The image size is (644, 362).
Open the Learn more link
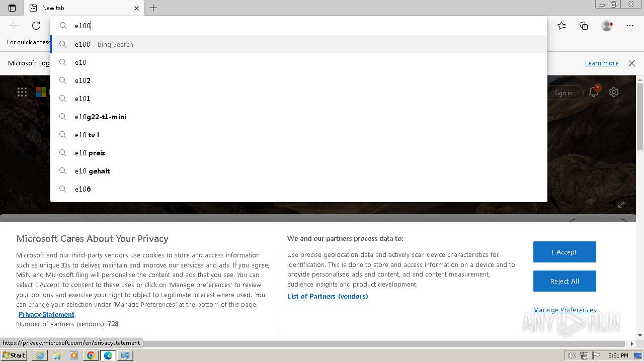(x=602, y=63)
